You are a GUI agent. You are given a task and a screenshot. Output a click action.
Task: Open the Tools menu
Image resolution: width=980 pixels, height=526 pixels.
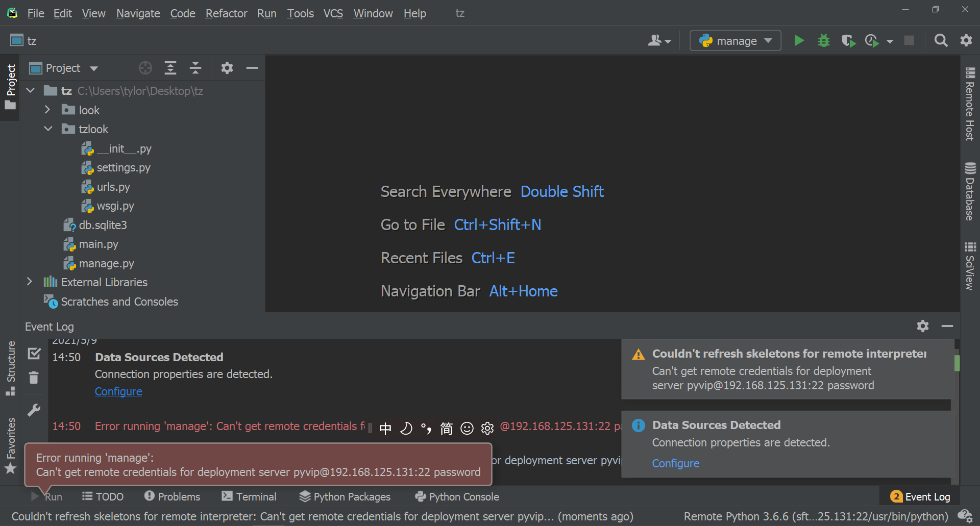pyautogui.click(x=300, y=13)
